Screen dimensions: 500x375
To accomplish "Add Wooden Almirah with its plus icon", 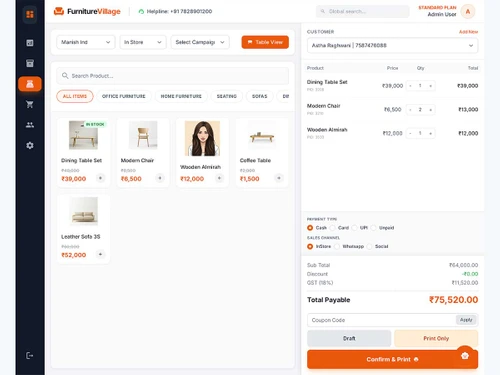I will pyautogui.click(x=219, y=178).
